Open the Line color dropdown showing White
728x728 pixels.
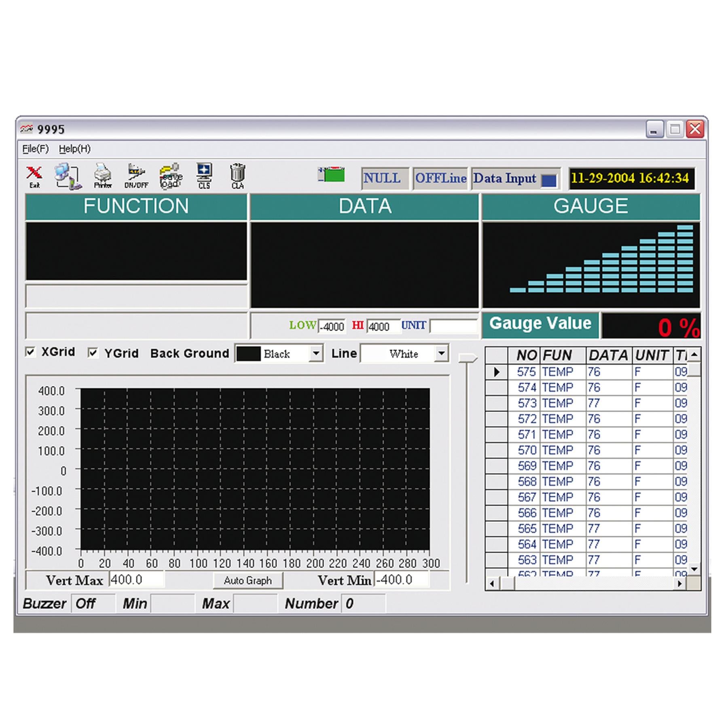442,353
